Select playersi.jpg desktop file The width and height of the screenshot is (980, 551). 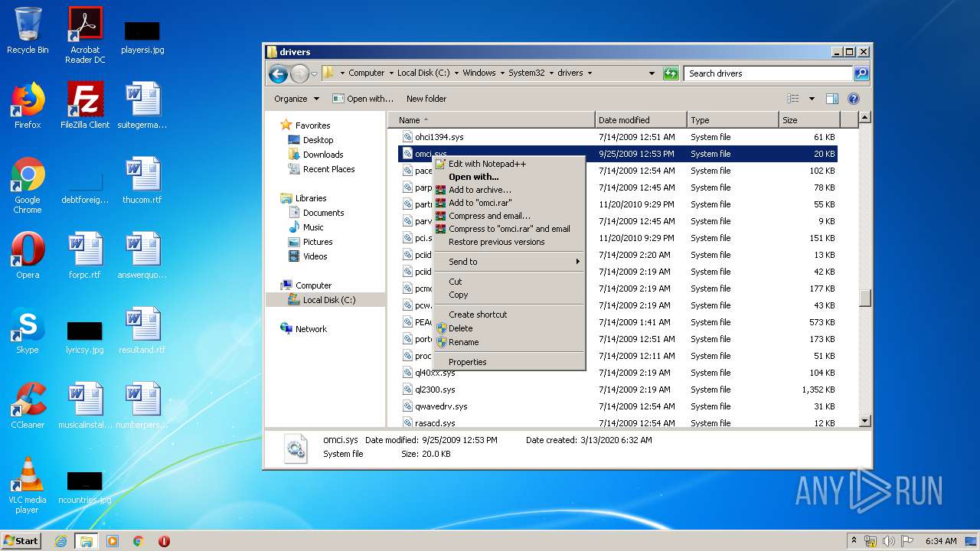tap(142, 36)
